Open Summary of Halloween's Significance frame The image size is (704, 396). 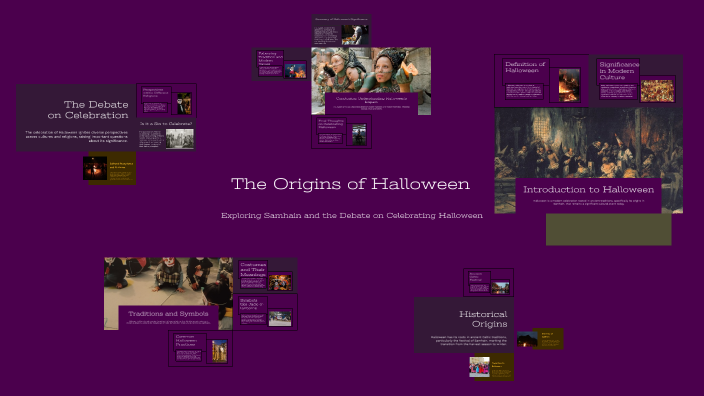(341, 31)
